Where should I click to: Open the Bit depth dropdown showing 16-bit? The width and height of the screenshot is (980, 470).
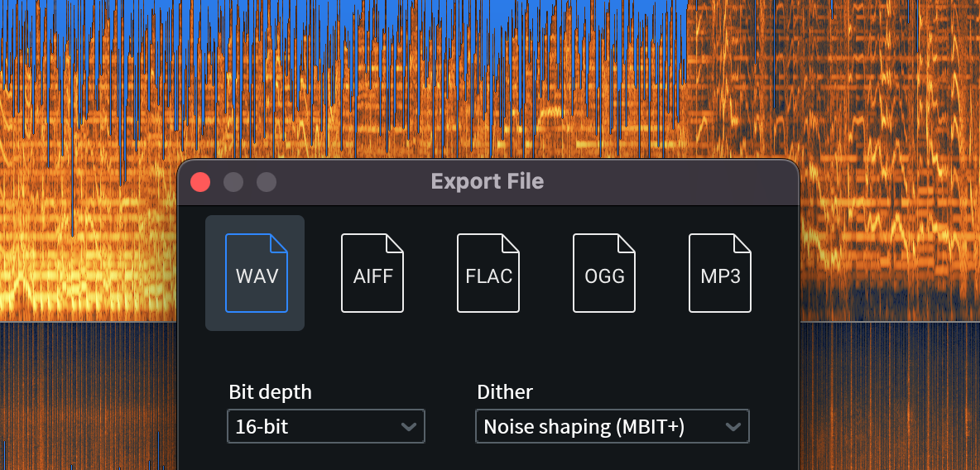(325, 427)
